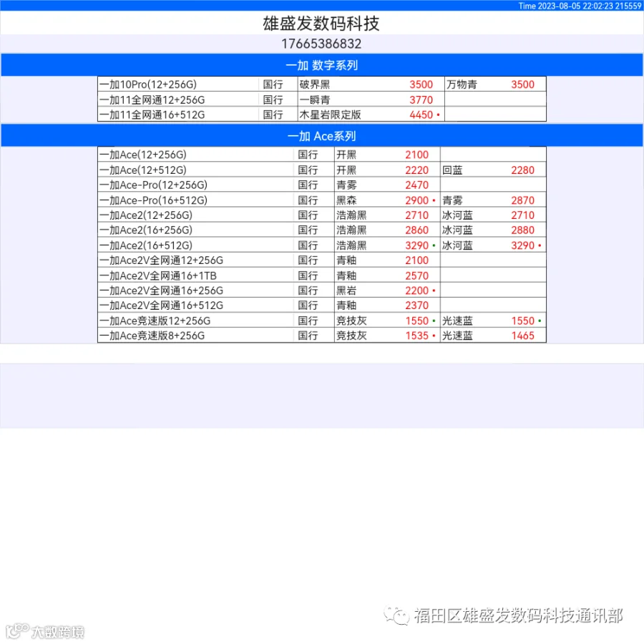Screen dimensions: 644x644
Task: Select the 一加Ace竞速版12+256G row name
Action: pyautogui.click(x=155, y=321)
